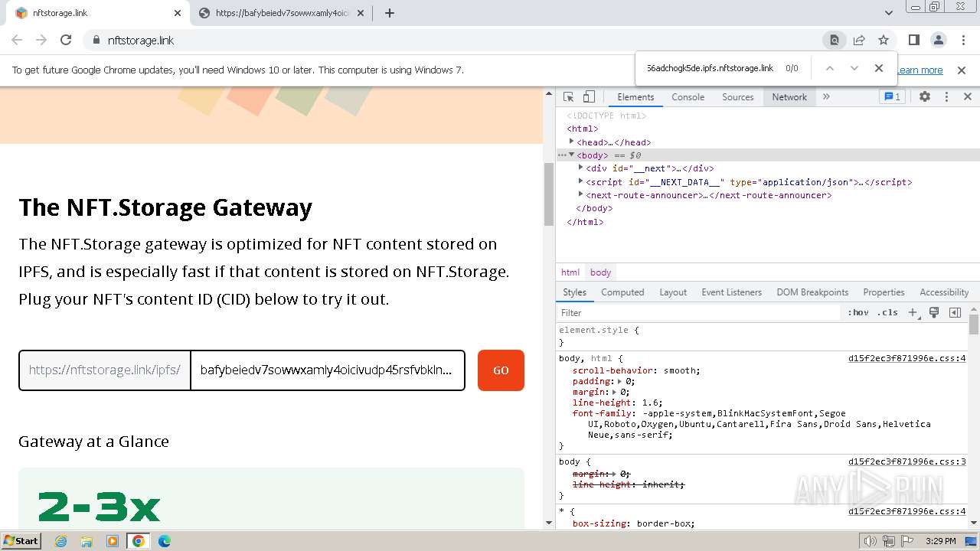Open the Layout tab
Image resolution: width=980 pixels, height=551 pixels.
point(673,292)
